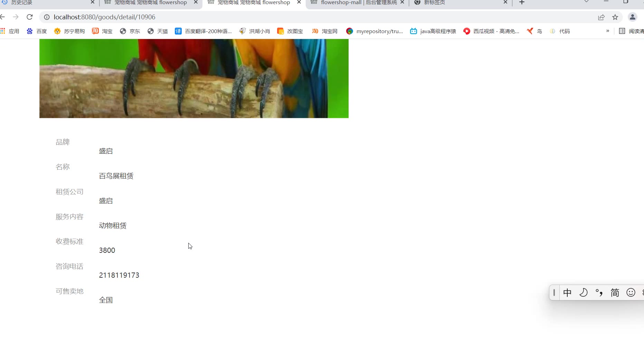This screenshot has width=644, height=344.
Task: Open the 百度 bookmark
Action: click(x=37, y=31)
